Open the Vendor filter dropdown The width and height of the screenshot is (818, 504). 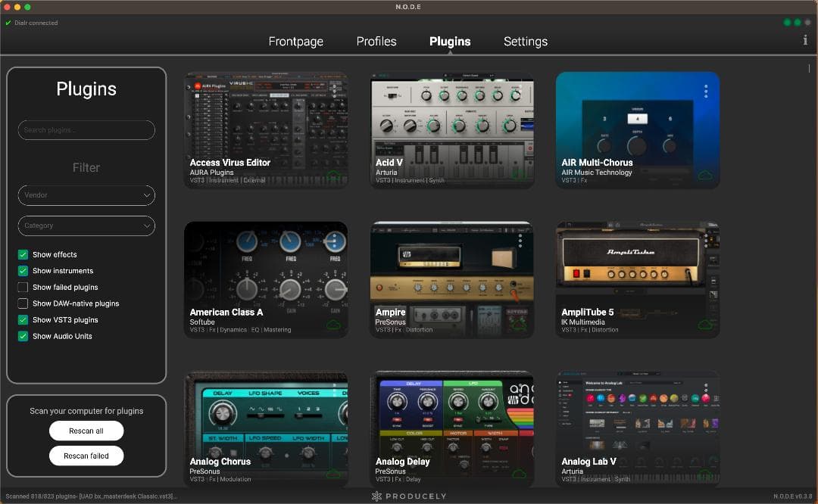click(x=86, y=195)
